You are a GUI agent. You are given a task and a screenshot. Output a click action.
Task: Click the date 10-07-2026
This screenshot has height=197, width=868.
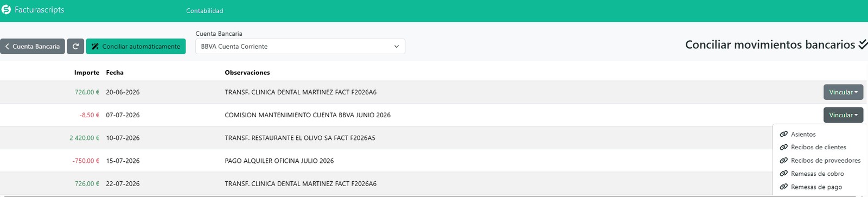pyautogui.click(x=123, y=138)
